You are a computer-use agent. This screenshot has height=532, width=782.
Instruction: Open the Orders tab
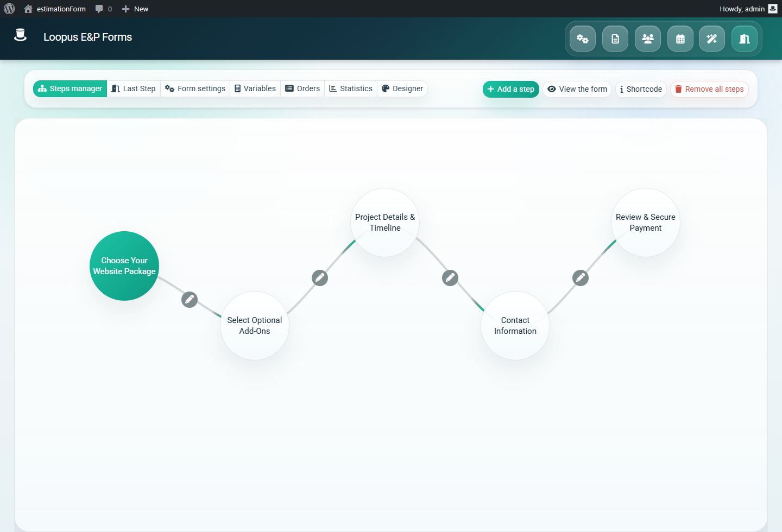pos(302,88)
